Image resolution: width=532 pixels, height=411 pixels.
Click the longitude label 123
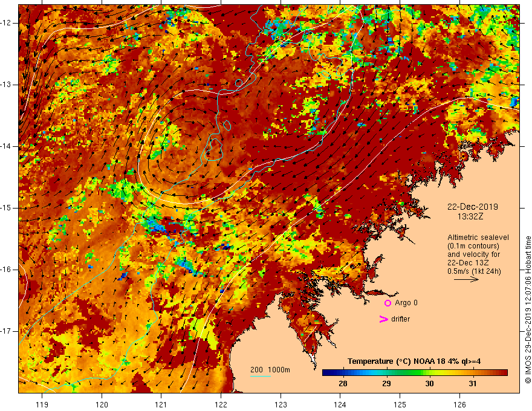(x=281, y=404)
